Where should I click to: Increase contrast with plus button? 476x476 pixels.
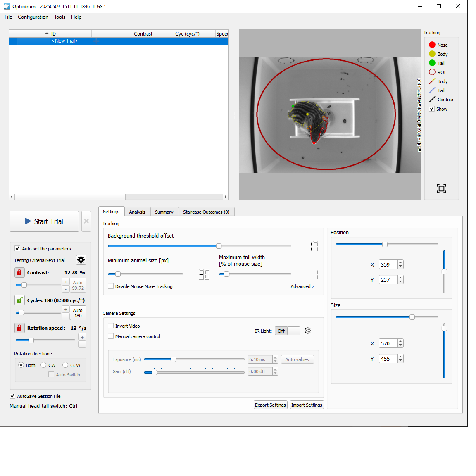coord(66,282)
